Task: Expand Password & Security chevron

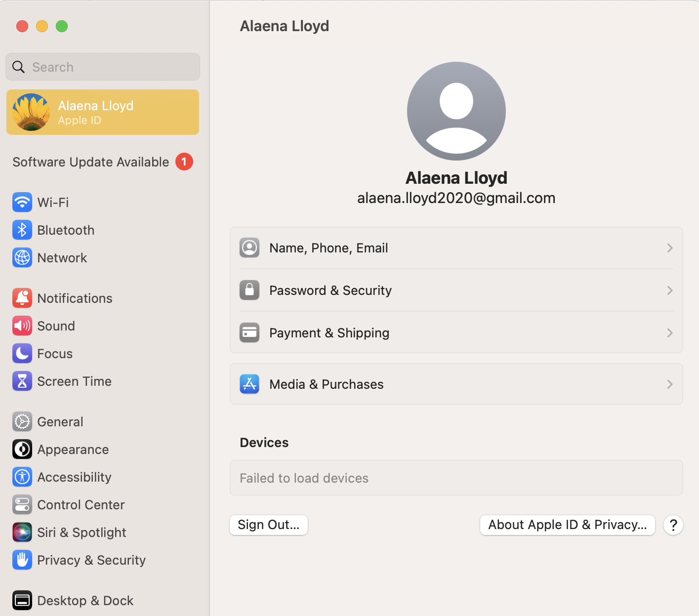Action: click(x=670, y=290)
